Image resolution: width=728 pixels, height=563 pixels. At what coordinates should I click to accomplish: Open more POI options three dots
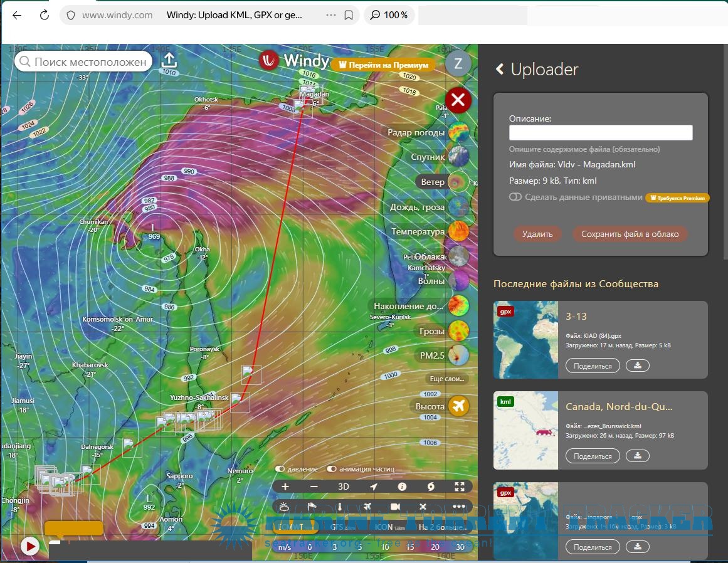(459, 507)
